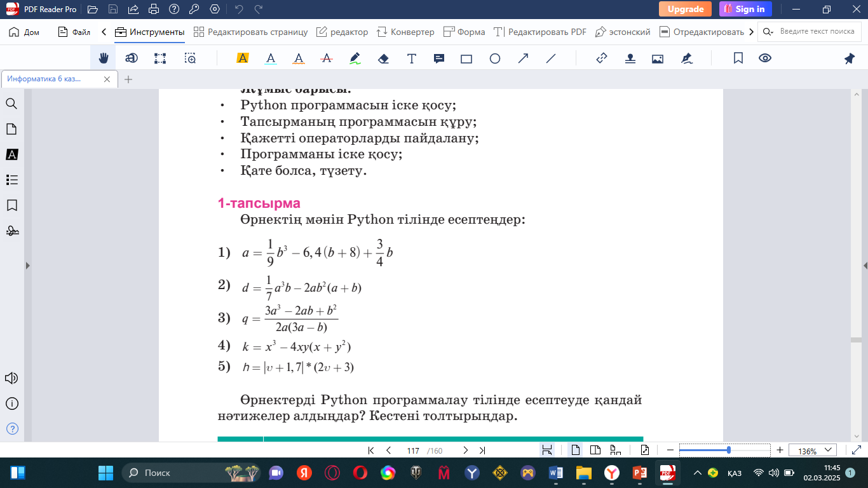Select the zoom-to-area marquee tool
The image size is (868, 488).
coord(190,58)
